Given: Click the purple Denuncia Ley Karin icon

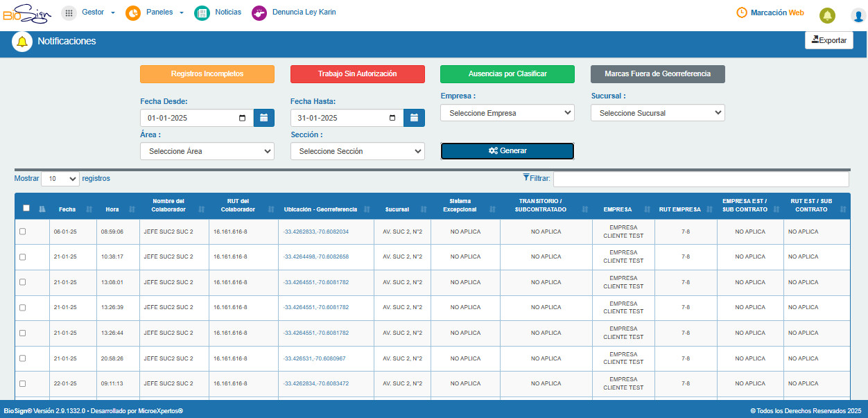Looking at the screenshot, I should point(259,13).
